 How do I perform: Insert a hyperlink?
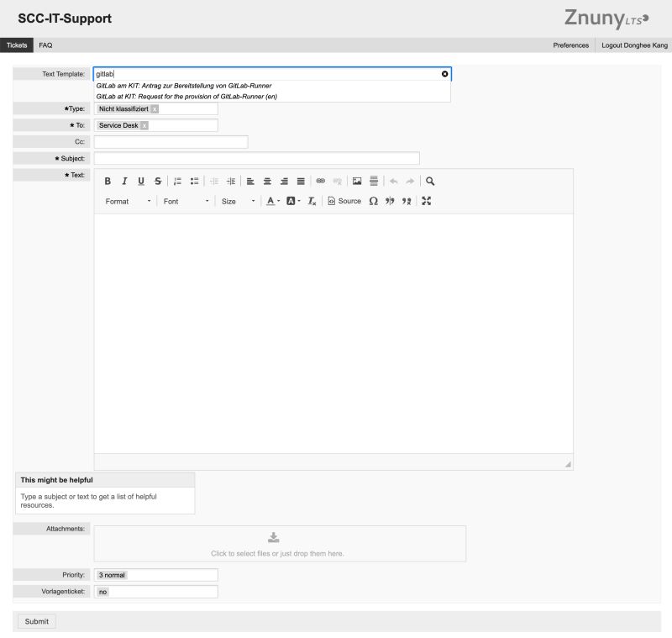(x=321, y=181)
